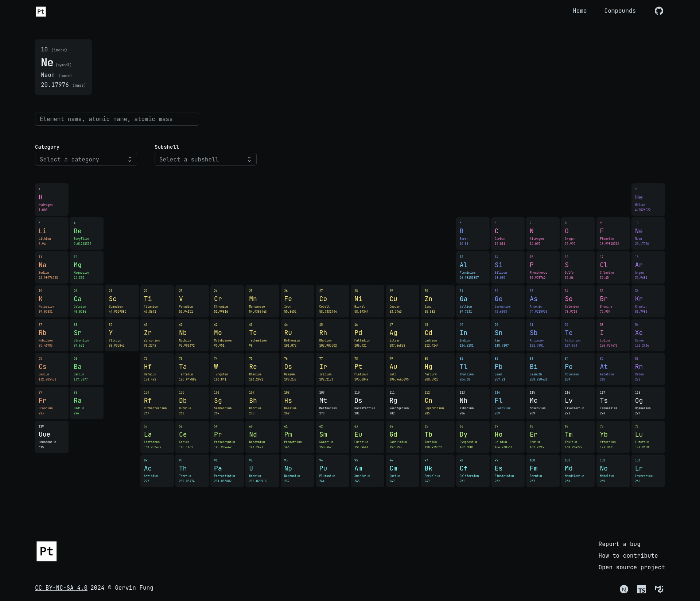Open the Subshell dropdown
This screenshot has height=601, width=700.
(206, 159)
